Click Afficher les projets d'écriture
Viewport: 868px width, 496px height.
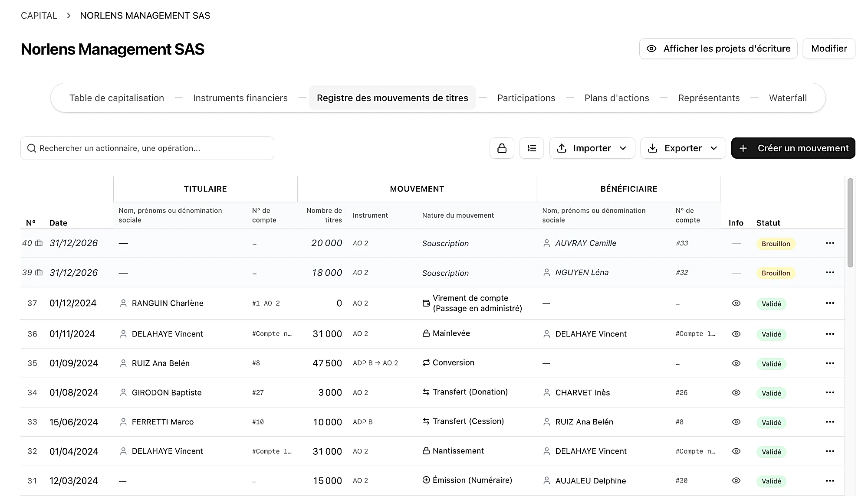click(x=718, y=49)
